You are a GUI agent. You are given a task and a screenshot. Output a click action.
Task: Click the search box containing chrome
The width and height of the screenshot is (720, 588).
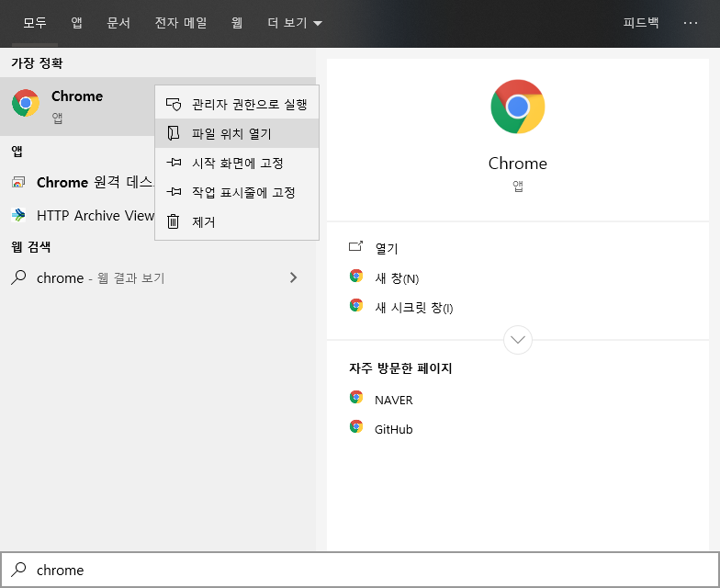360,570
